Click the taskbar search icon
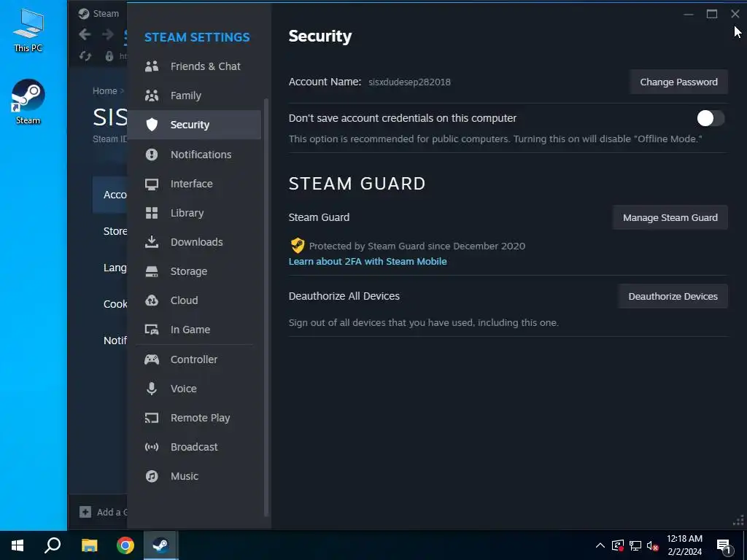Screen dimensions: 747x560 (x=53, y=545)
